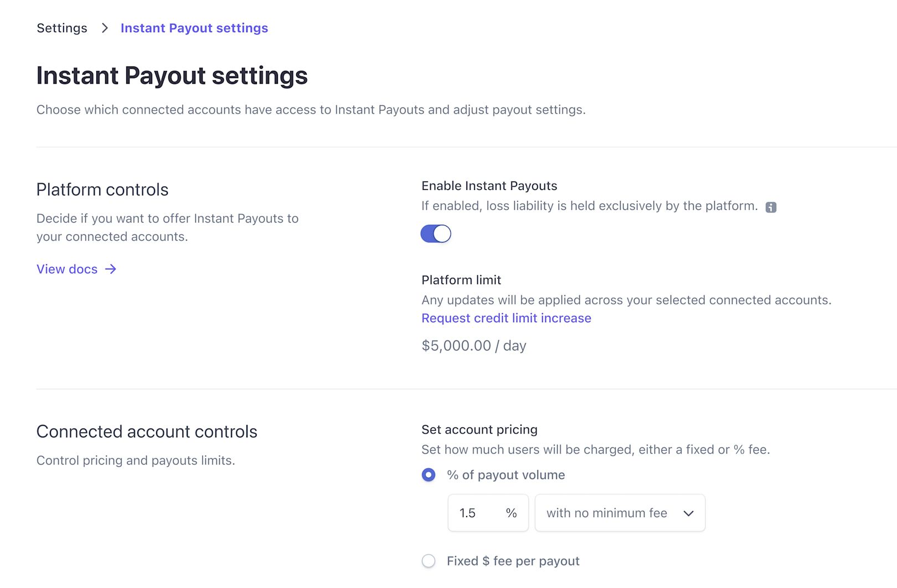Click the $5,000.00 / day limit value
This screenshot has height=588, width=897.
coord(474,346)
